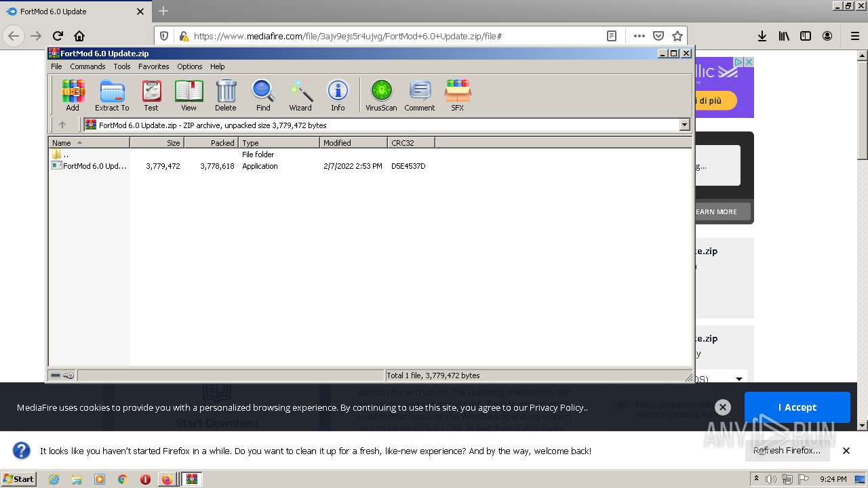Bookmark this page with star icon

677,36
